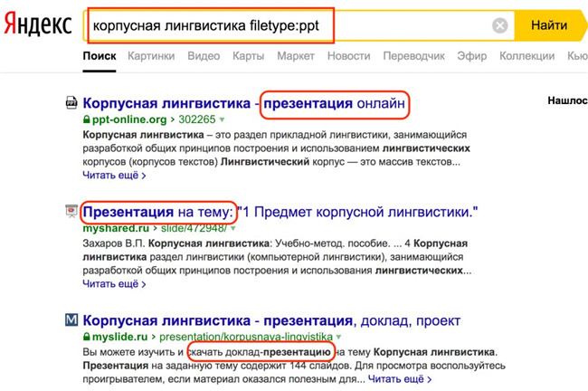
Task: Open the Корпусная лингвистика - презентация, доклад, проект result
Action: (271, 320)
